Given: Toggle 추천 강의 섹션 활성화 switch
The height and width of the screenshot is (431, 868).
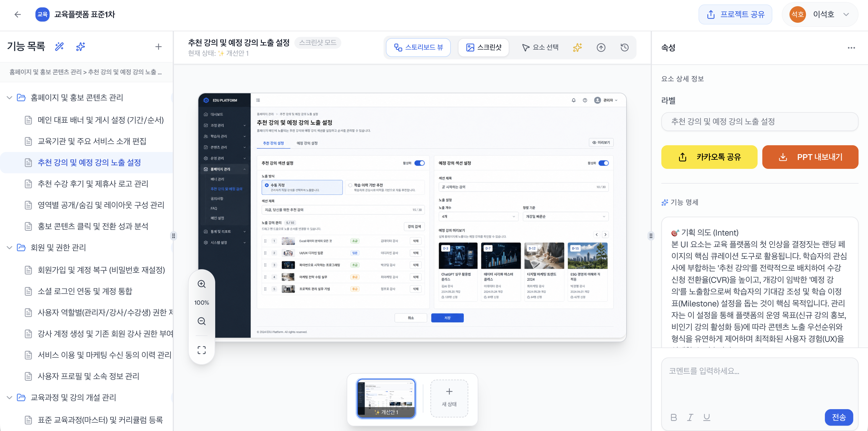Looking at the screenshot, I should tap(420, 163).
